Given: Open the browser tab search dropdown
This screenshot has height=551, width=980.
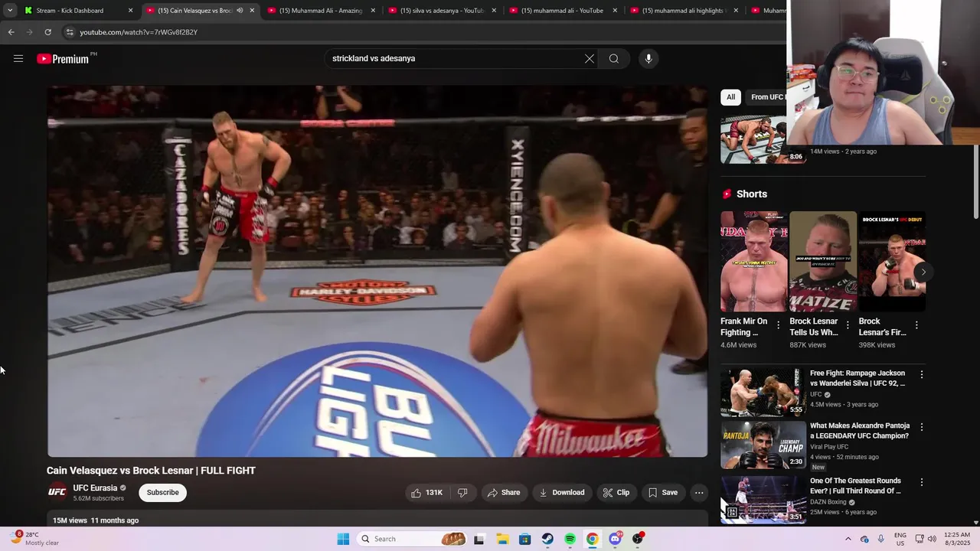Looking at the screenshot, I should point(9,11).
